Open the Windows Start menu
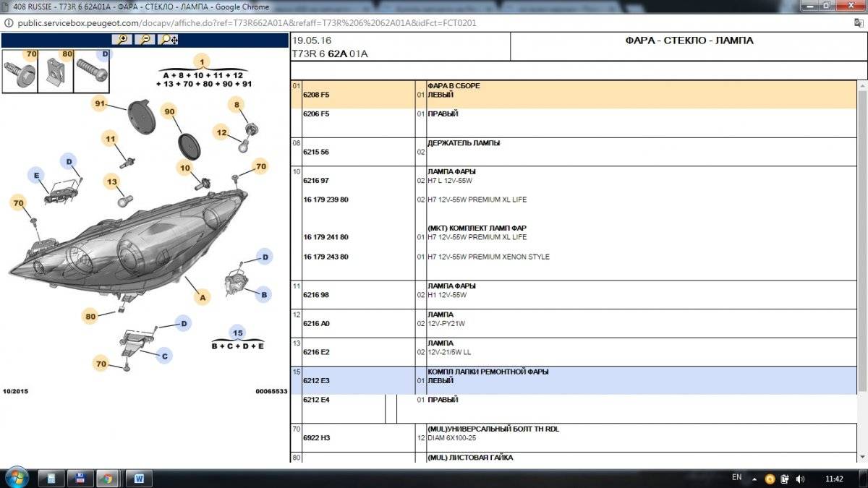This screenshot has width=868, height=488. pos(16,477)
